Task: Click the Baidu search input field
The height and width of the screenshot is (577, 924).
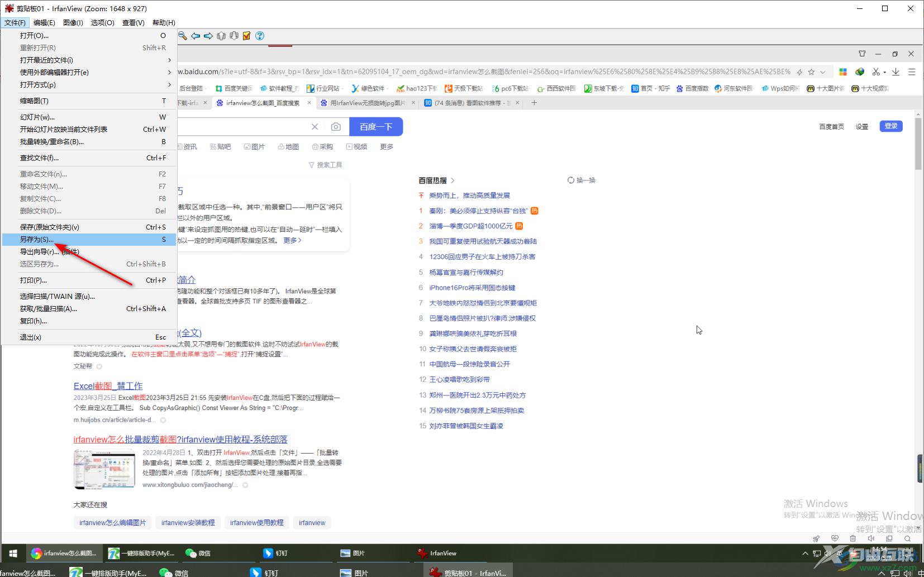Action: coord(243,127)
